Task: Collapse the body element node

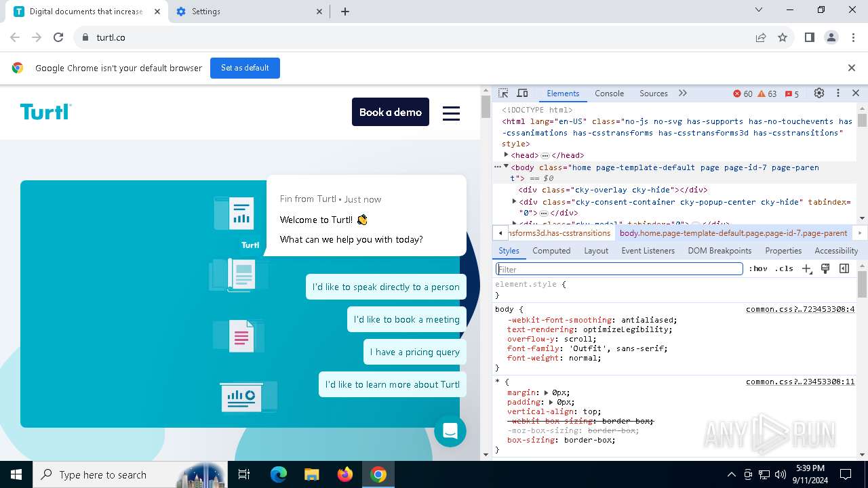Action: pos(506,167)
